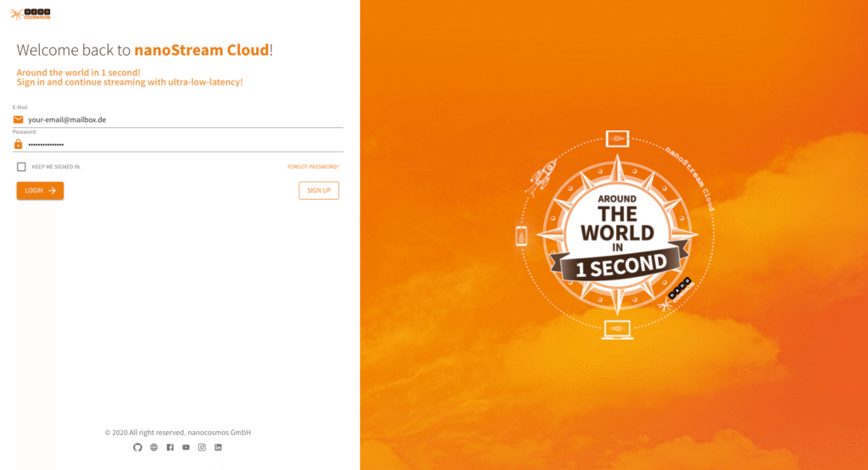This screenshot has height=470, width=868.
Task: Enable the Keep Me Signed In checkbox
Action: 21,167
